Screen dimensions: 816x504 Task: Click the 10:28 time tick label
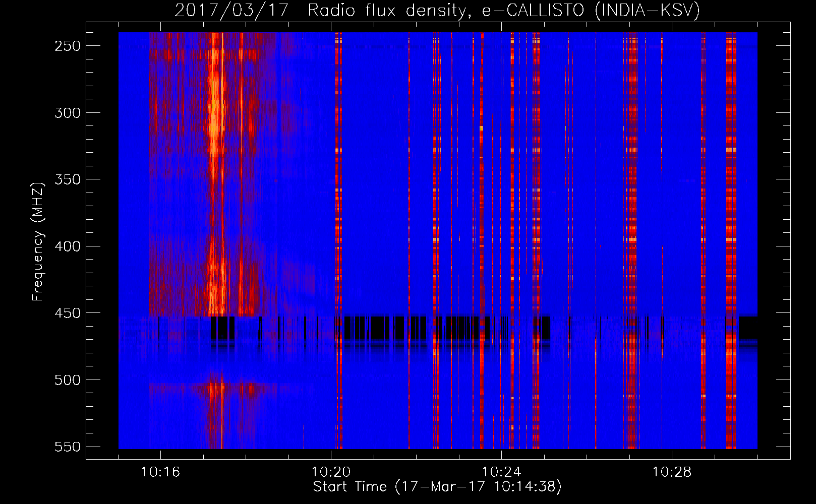[672, 472]
